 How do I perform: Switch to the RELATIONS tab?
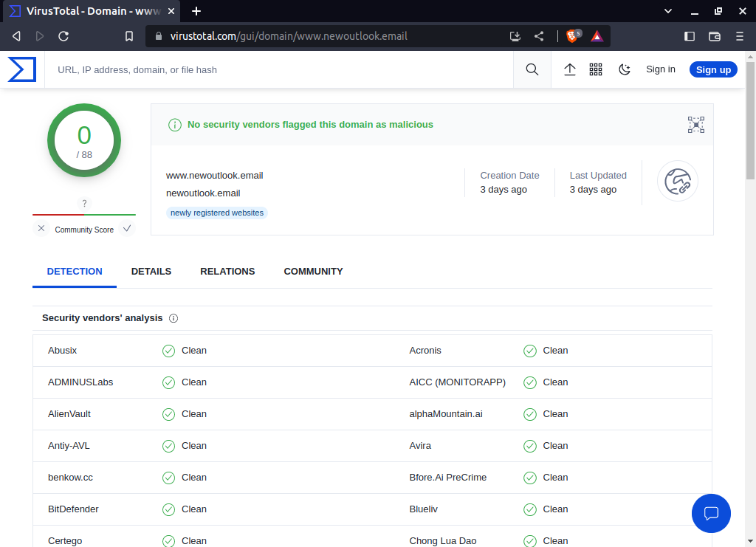[x=227, y=272]
